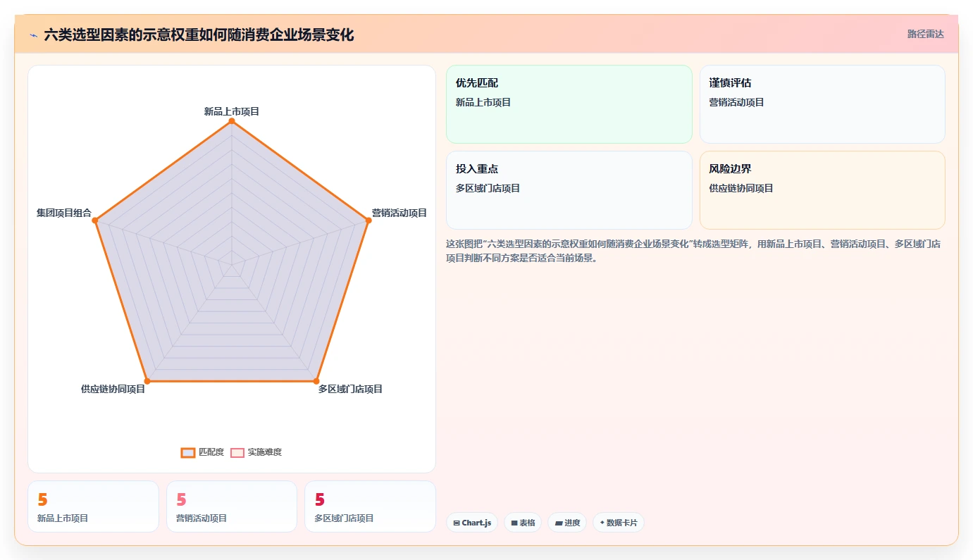Screen dimensions: 973x560
Task: Click the lightning icon beside the title
Action: 33,35
